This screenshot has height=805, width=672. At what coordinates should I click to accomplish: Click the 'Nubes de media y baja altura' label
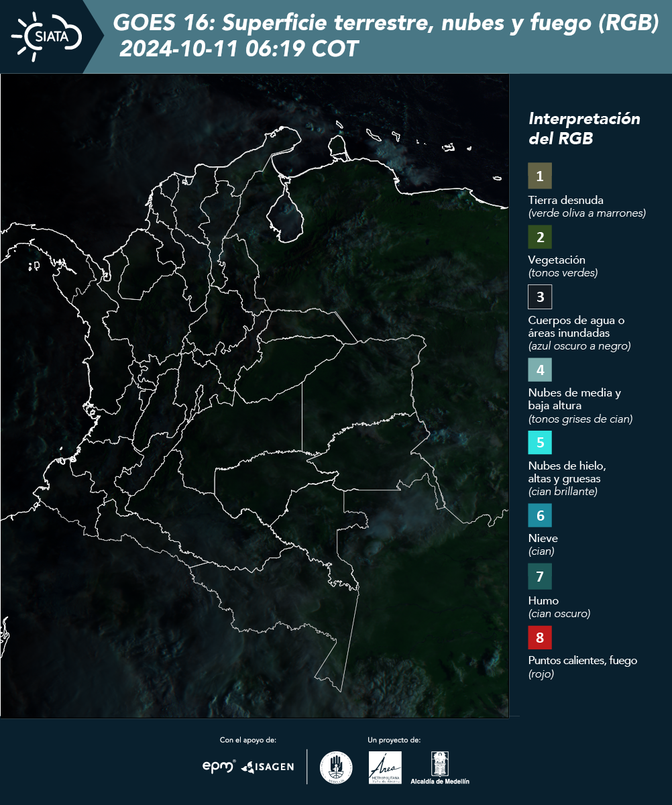pyautogui.click(x=575, y=399)
